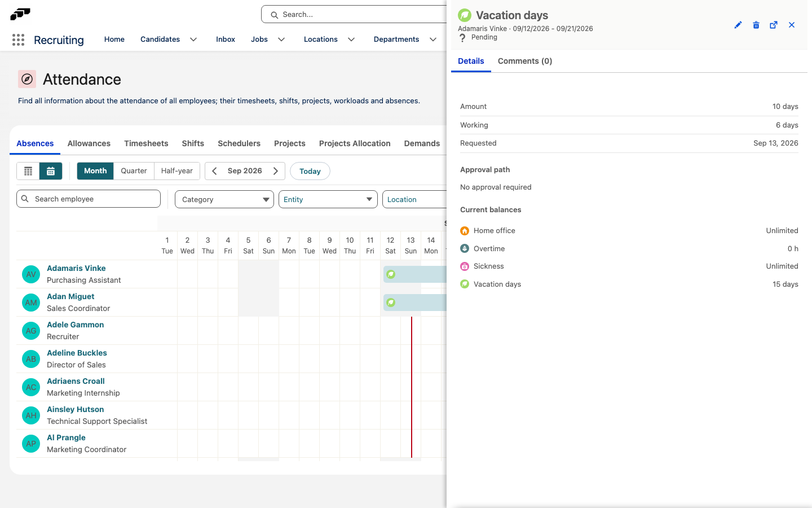812x508 pixels.
Task: Expand the Departments menu chevron
Action: [433, 40]
